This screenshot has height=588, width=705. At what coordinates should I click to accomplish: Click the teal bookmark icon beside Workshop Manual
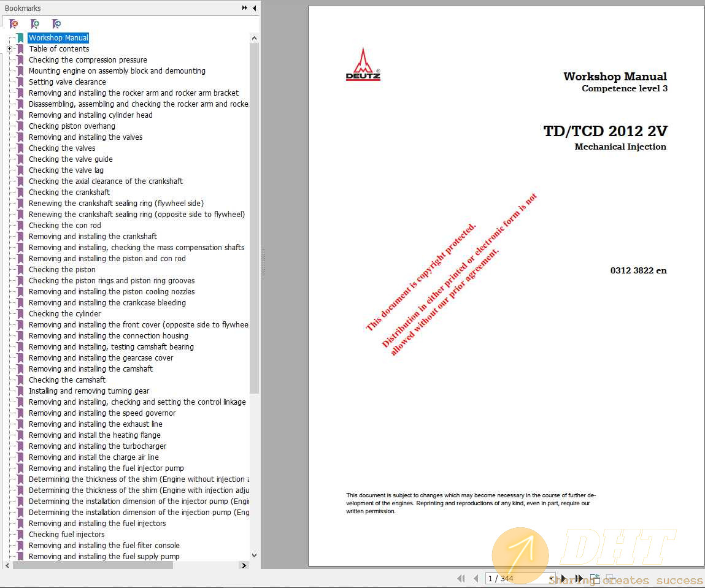point(20,38)
